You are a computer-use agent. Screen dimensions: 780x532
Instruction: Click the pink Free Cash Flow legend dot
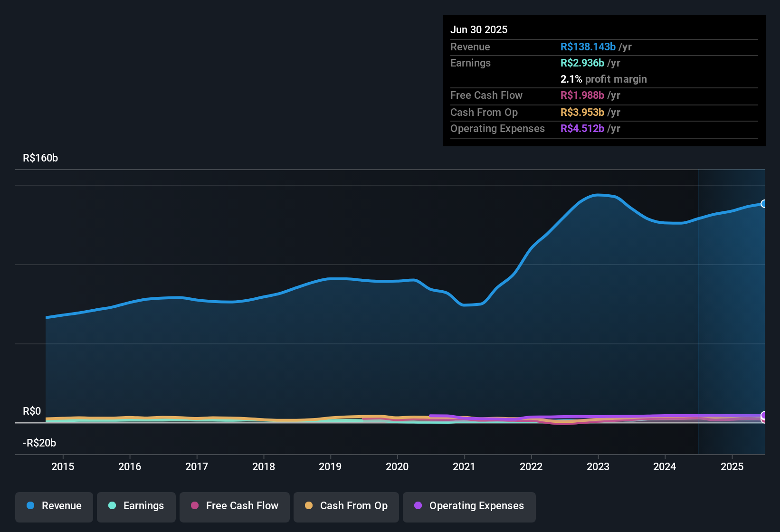[195, 505]
